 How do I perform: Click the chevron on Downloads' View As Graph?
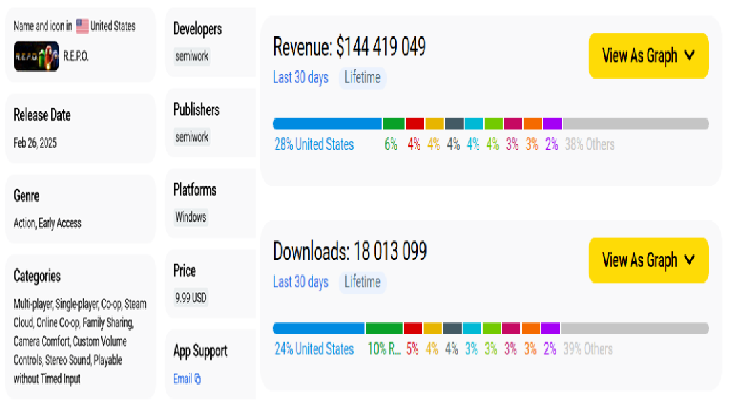click(689, 260)
